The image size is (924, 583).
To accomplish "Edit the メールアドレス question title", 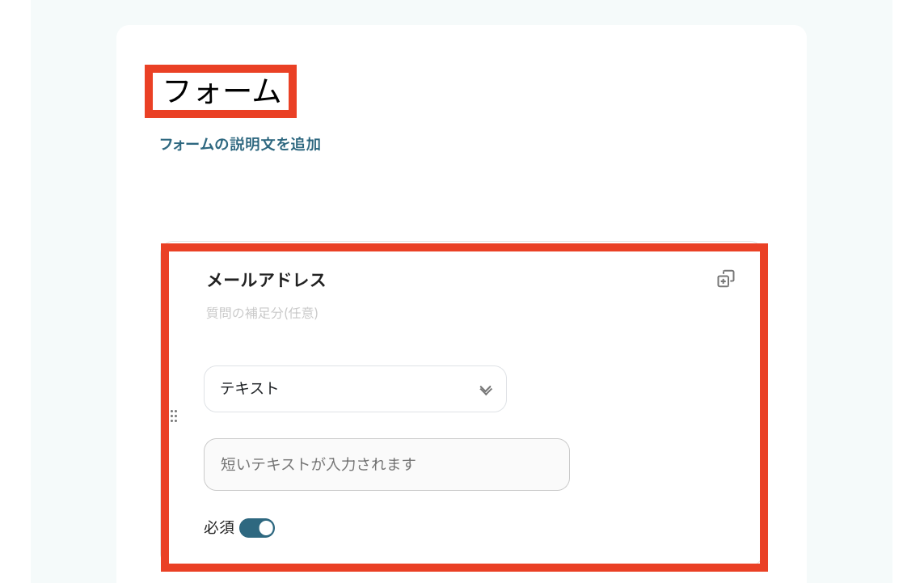I will point(266,280).
